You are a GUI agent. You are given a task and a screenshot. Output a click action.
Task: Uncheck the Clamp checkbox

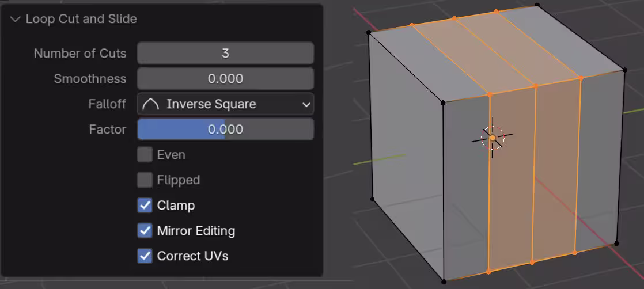[145, 206]
